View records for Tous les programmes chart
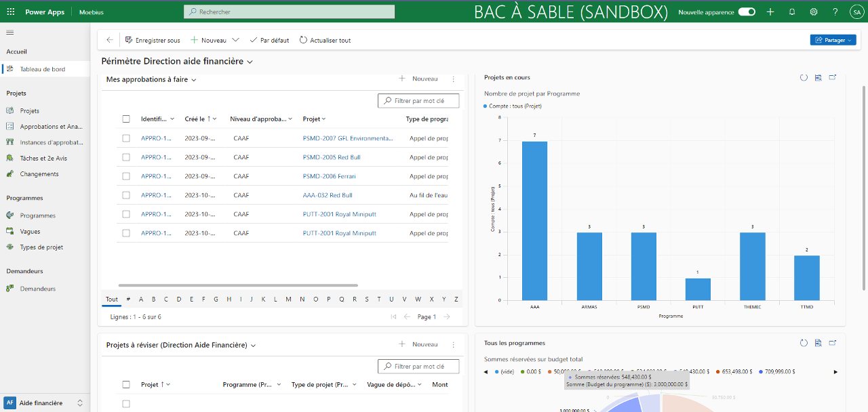 [818, 343]
